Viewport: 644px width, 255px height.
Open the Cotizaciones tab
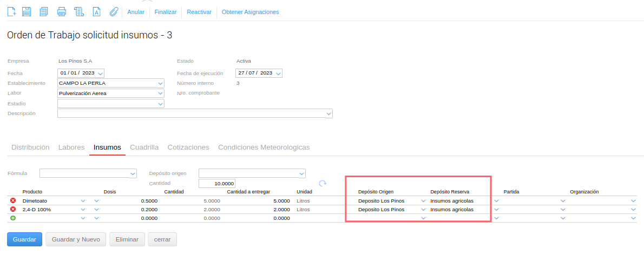click(x=188, y=147)
